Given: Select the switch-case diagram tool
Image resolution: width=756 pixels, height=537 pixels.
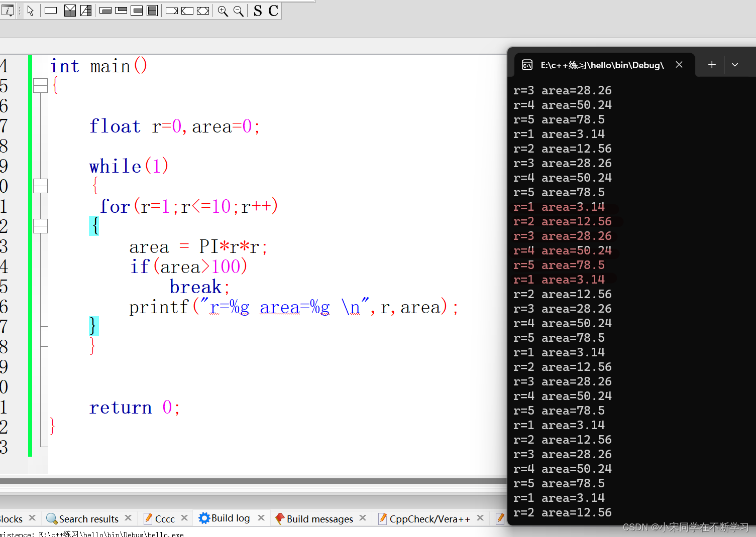Looking at the screenshot, I should tap(86, 11).
